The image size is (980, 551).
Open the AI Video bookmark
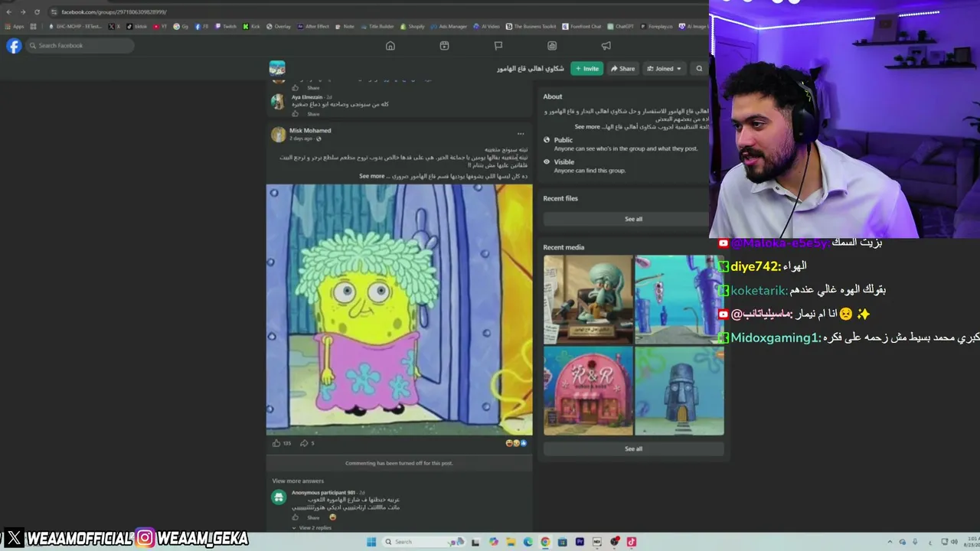[x=487, y=27]
